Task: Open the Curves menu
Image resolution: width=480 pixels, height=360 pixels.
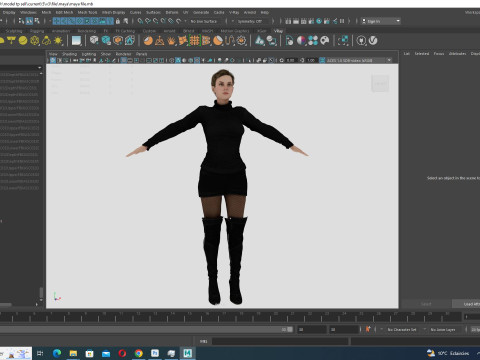Action: point(135,12)
